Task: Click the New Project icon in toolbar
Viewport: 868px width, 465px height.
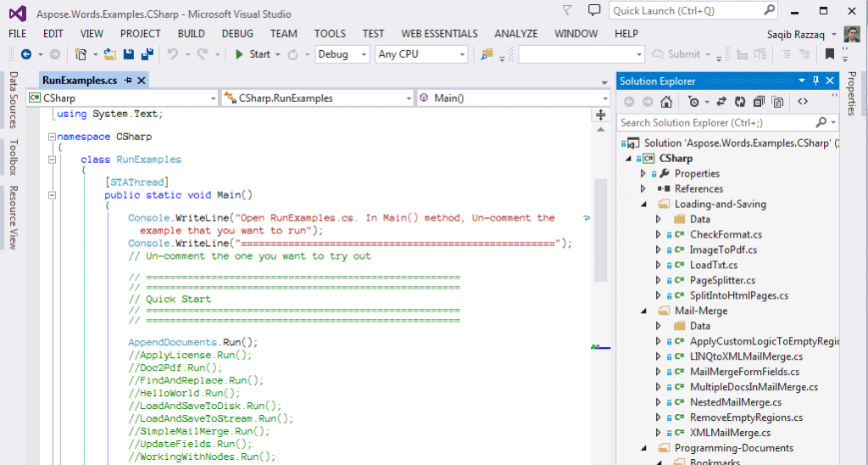Action: 81,54
